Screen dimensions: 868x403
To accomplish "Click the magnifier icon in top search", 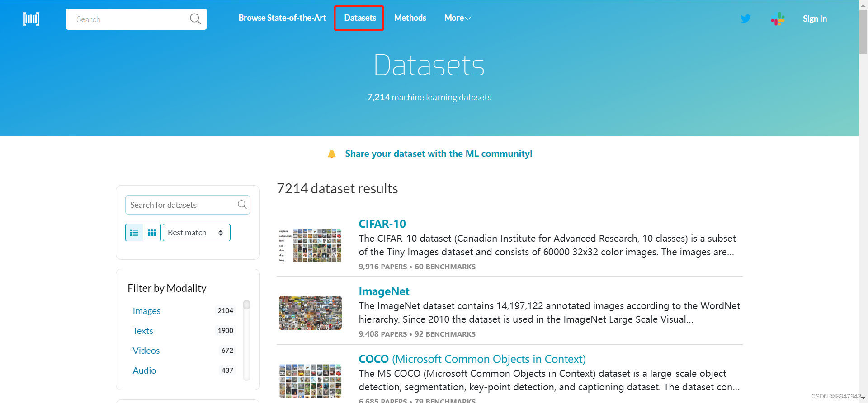I will [195, 19].
